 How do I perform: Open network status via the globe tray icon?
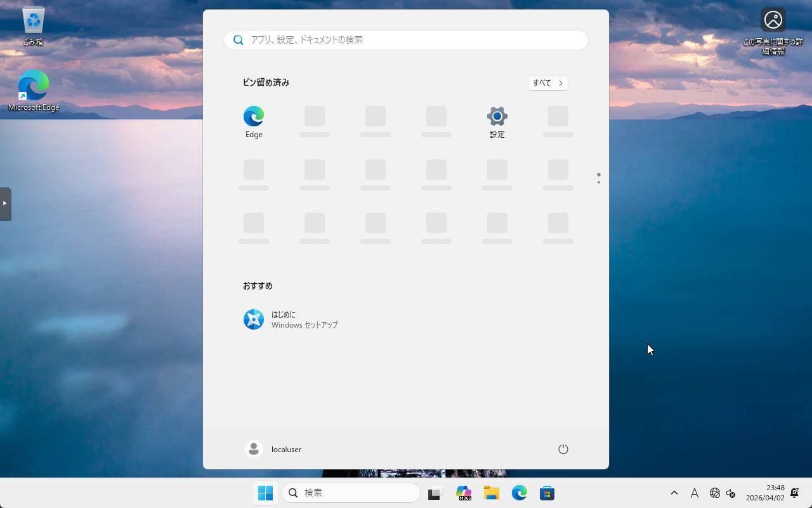click(x=715, y=493)
